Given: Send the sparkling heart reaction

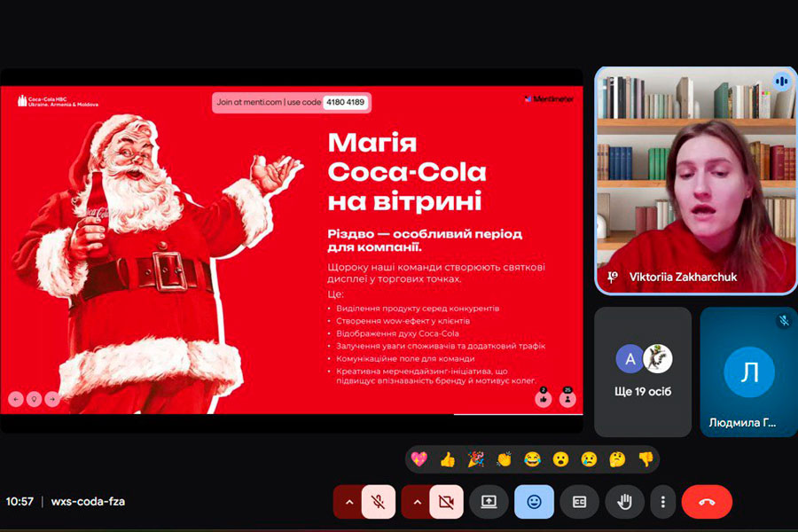Looking at the screenshot, I should click(x=419, y=459).
